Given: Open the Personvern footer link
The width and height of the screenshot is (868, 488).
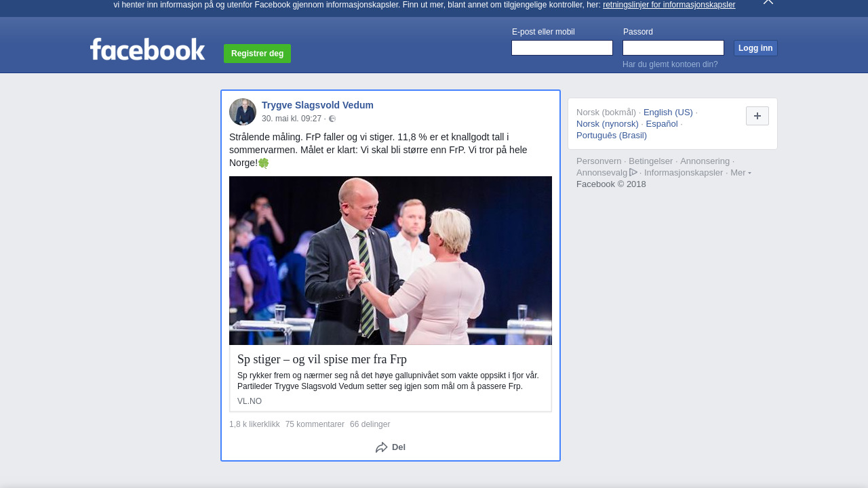Looking at the screenshot, I should click(599, 161).
